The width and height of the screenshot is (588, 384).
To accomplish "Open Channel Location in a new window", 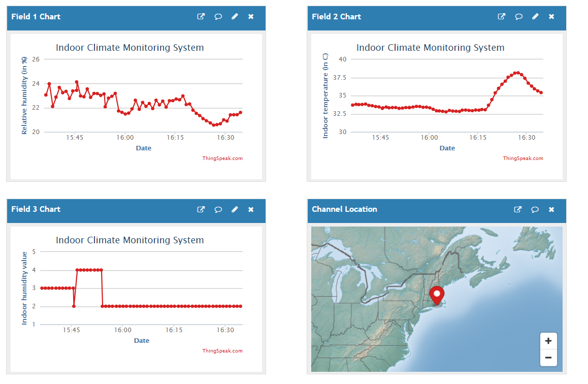I will point(517,209).
